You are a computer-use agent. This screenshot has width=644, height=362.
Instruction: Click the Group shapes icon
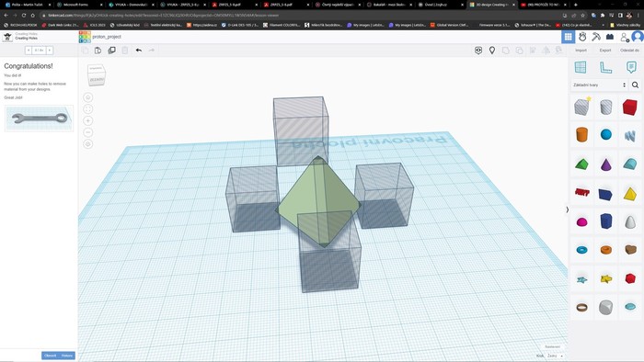coord(506,50)
